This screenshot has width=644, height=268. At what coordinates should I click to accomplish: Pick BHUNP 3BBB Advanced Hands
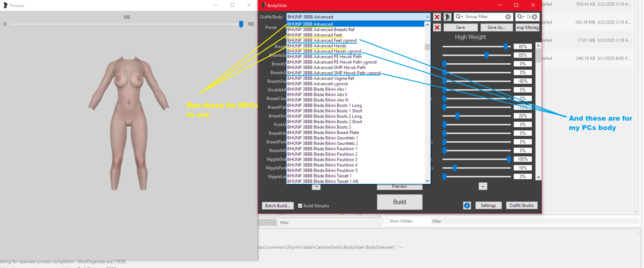click(356, 46)
